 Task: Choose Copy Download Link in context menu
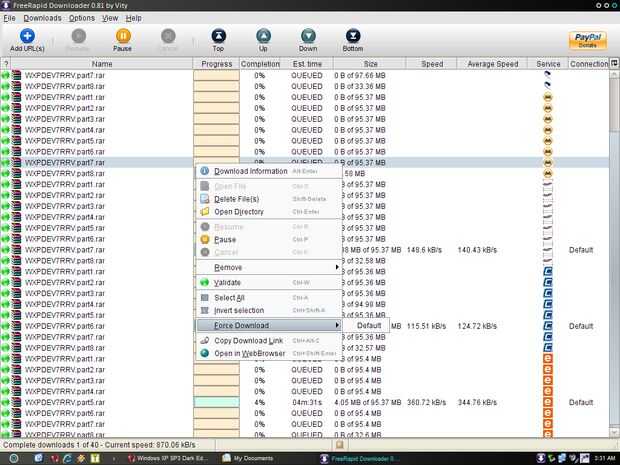(x=269, y=340)
